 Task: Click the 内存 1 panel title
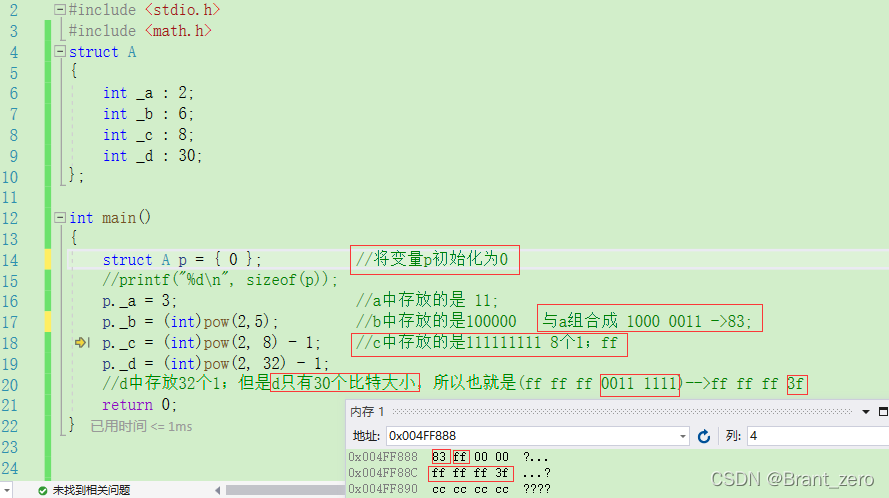pos(367,412)
